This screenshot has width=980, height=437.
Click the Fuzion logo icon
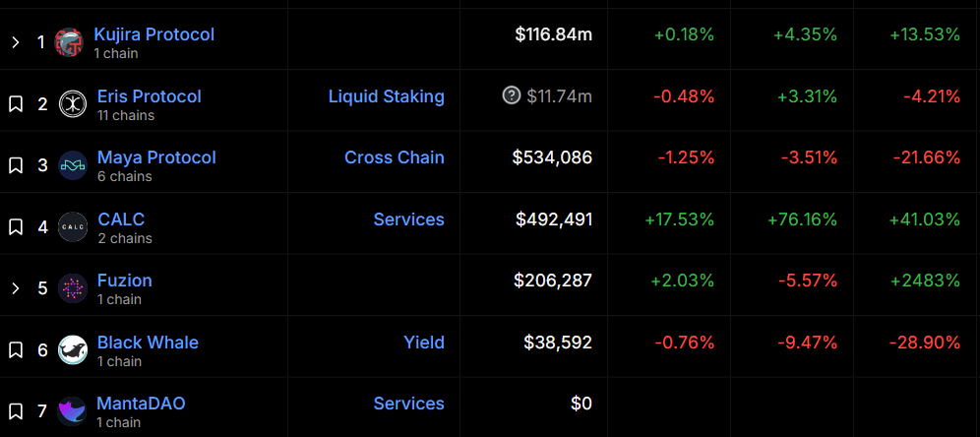point(73,288)
